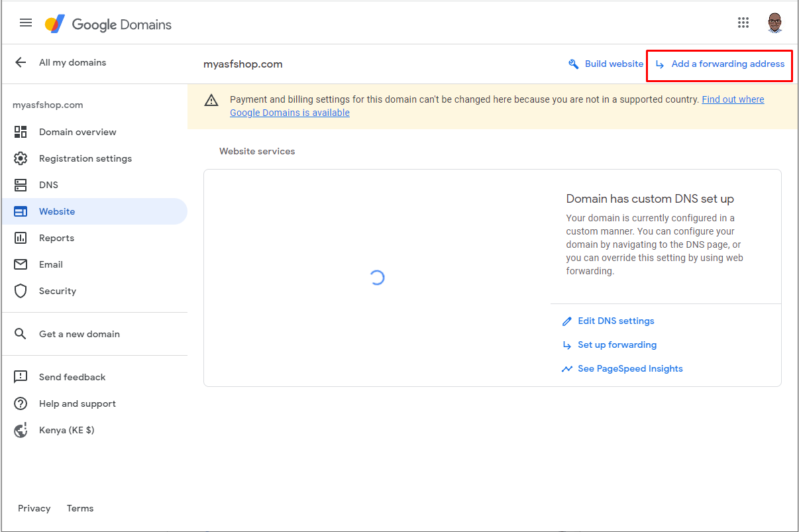This screenshot has height=532, width=799.
Task: Click the Website sidebar icon
Action: (21, 211)
